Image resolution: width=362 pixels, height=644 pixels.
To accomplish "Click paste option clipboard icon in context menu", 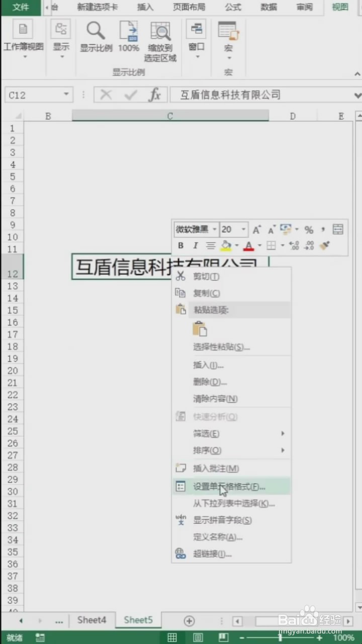I will 200,329.
